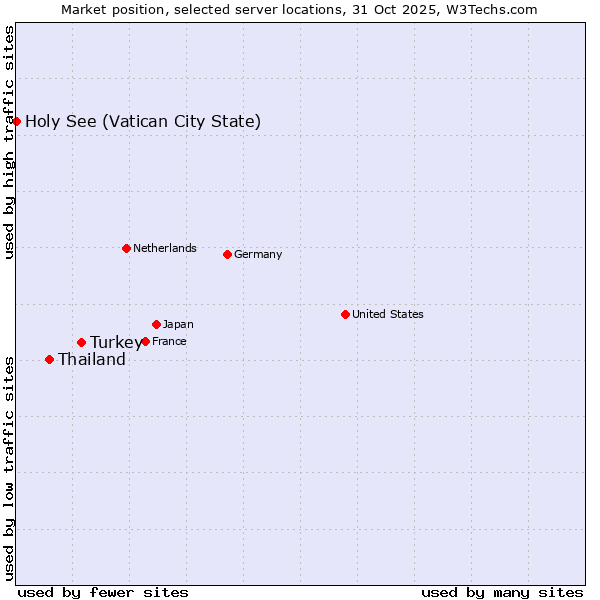Click the Germany red data marker

227,254
